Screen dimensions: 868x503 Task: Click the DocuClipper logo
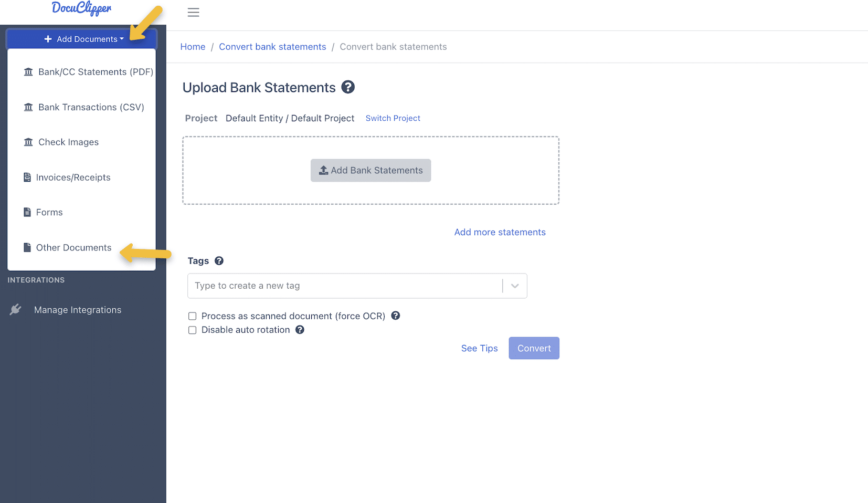81,8
